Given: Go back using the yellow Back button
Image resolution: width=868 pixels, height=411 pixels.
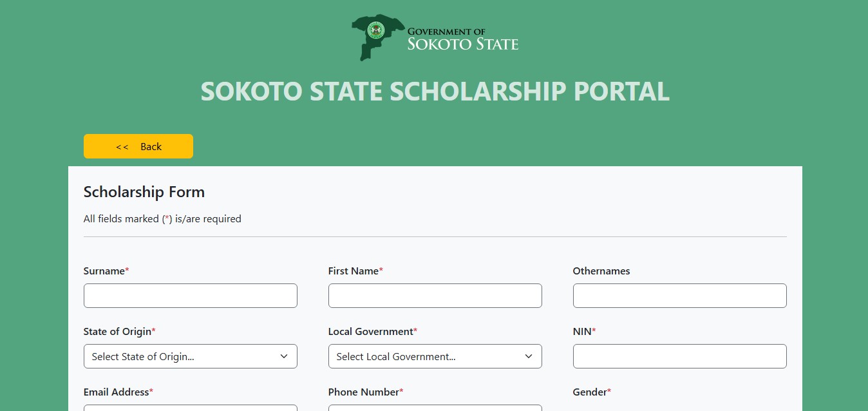Looking at the screenshot, I should coord(138,146).
